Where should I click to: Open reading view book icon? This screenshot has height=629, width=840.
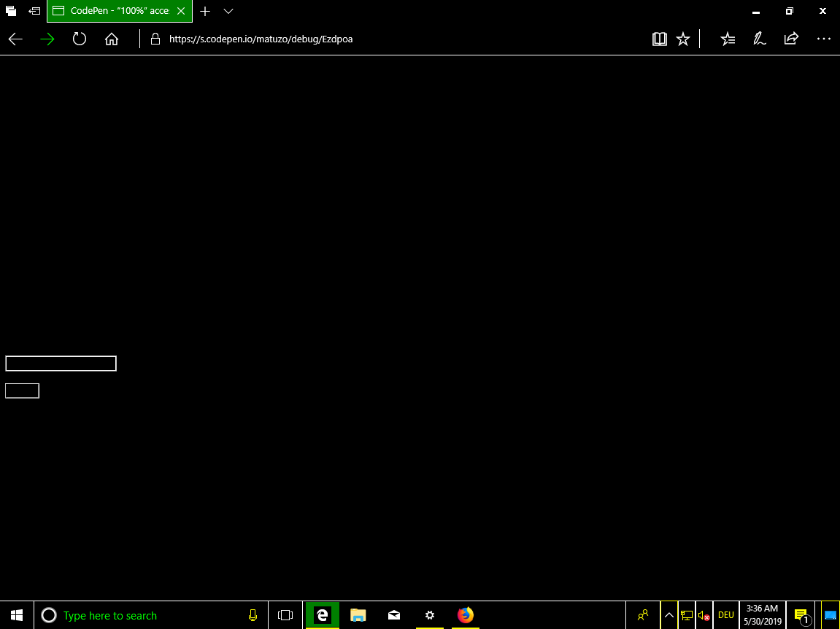[660, 39]
